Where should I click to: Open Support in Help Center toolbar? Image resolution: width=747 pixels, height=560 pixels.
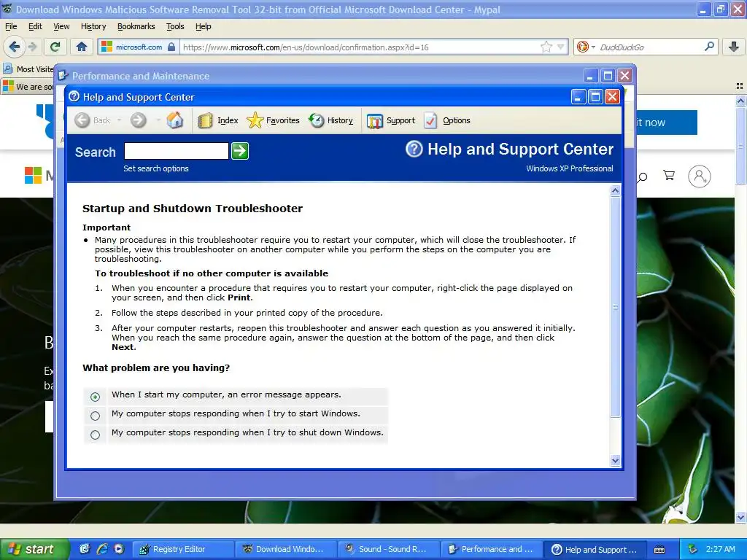pos(391,120)
